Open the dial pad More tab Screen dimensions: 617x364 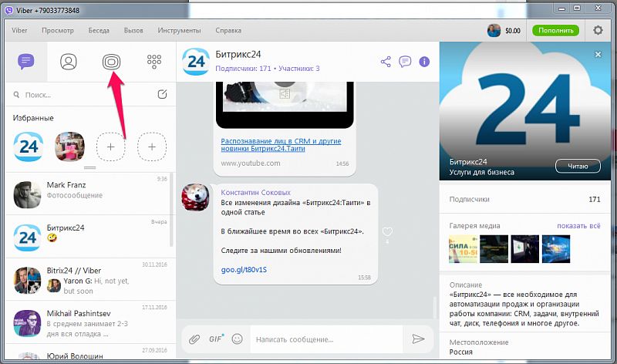pos(153,62)
